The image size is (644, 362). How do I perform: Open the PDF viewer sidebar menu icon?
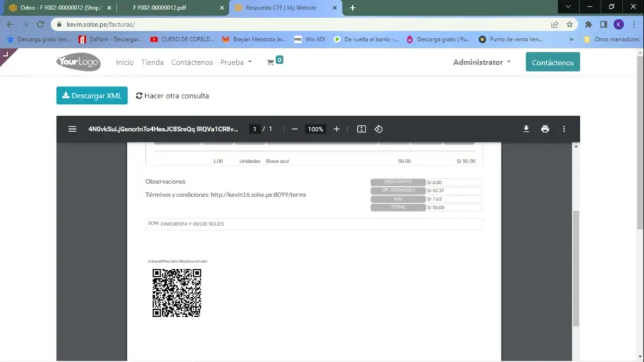tap(72, 129)
